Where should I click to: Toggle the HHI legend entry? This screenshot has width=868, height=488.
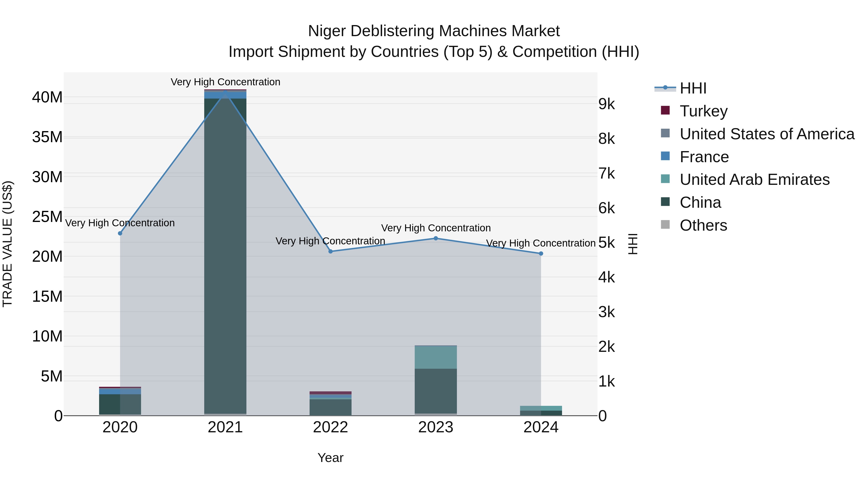click(680, 88)
